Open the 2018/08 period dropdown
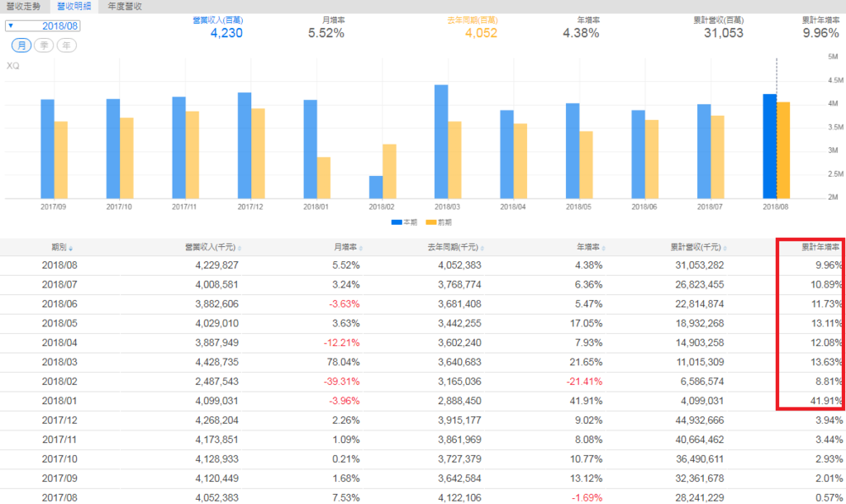 click(x=43, y=26)
